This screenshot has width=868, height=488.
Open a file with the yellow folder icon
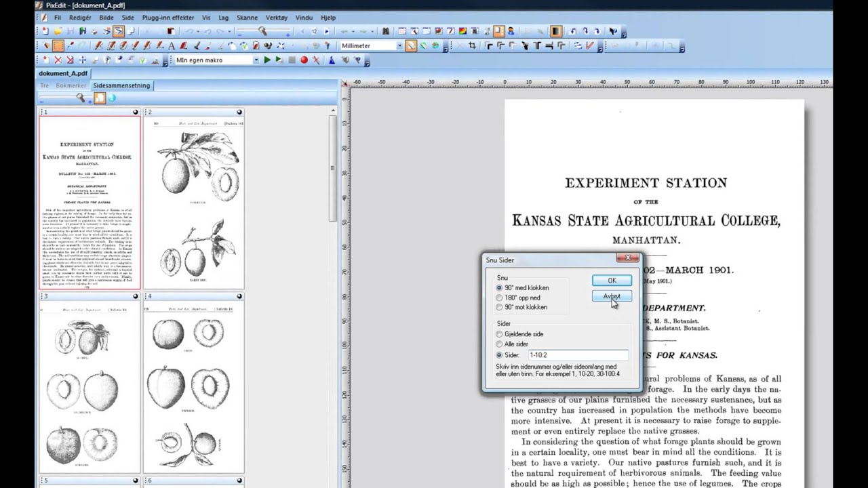click(58, 31)
